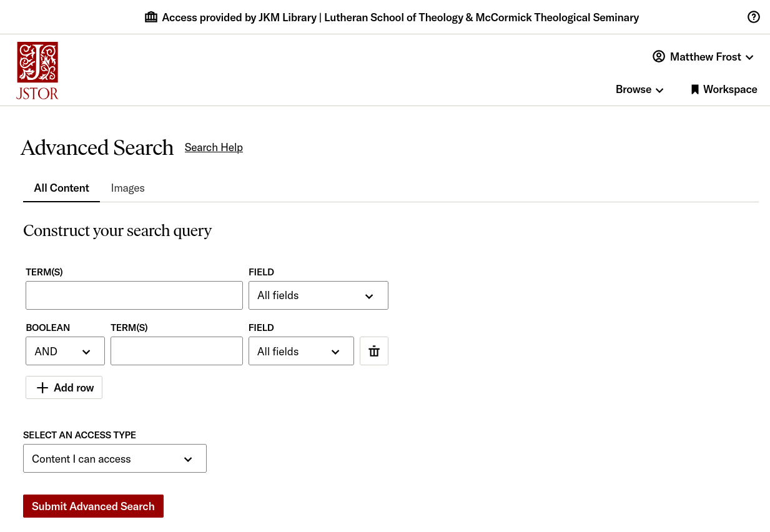
Task: Select the All Content tab
Action: (x=61, y=187)
